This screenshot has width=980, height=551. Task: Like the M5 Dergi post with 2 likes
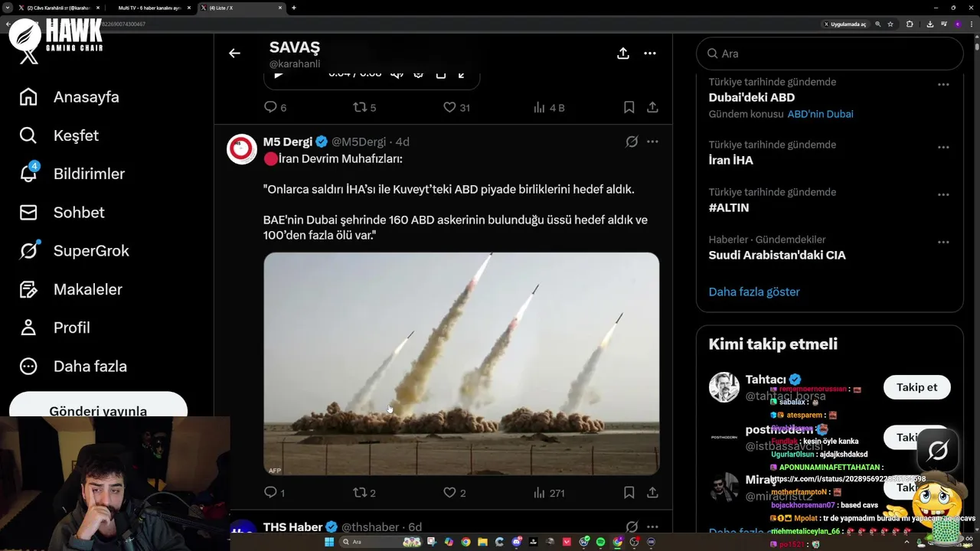tap(455, 493)
